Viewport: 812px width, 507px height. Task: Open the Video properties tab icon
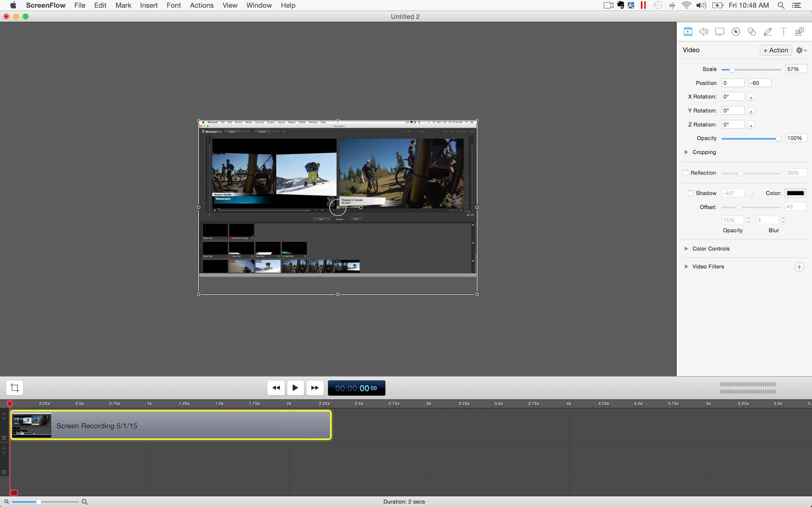pos(688,32)
